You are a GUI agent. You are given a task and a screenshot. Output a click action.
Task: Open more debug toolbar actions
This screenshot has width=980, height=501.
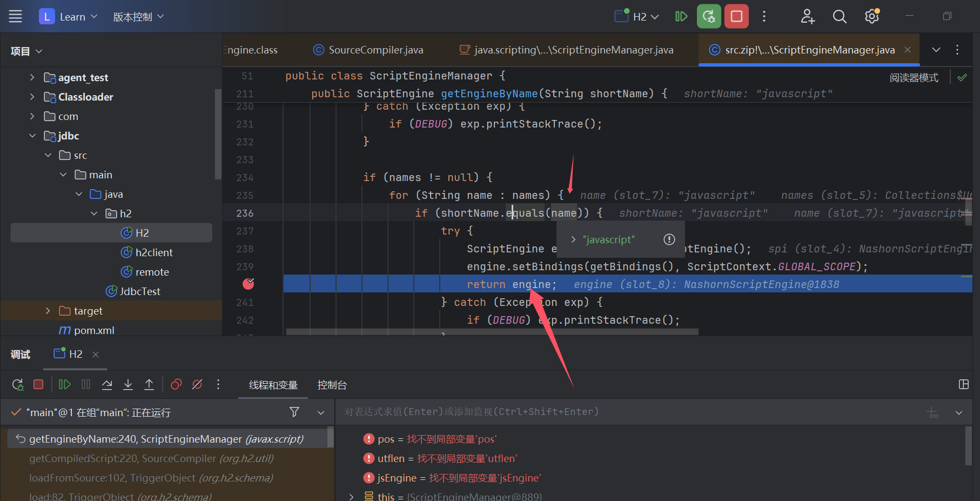tap(218, 384)
